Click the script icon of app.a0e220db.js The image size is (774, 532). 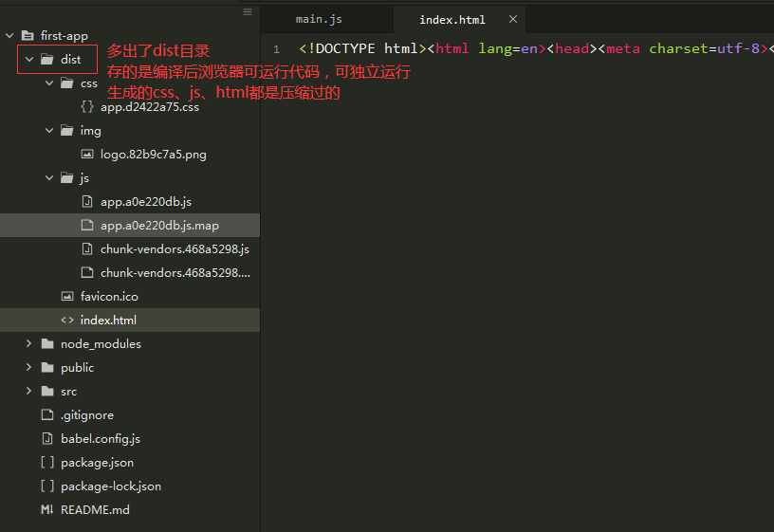(87, 201)
